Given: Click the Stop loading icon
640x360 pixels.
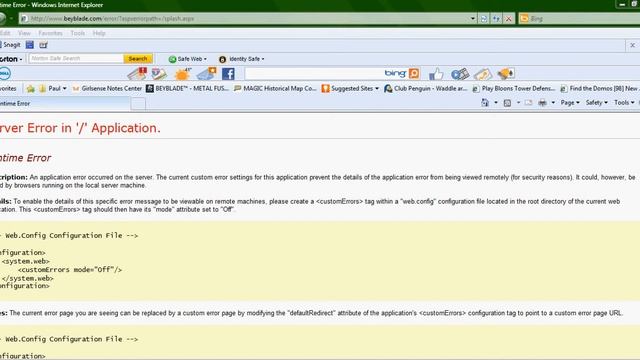Looking at the screenshot, I should click(509, 18).
